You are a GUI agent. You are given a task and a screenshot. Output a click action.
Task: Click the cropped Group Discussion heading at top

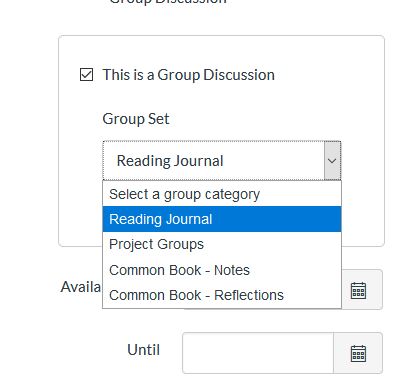(168, 2)
